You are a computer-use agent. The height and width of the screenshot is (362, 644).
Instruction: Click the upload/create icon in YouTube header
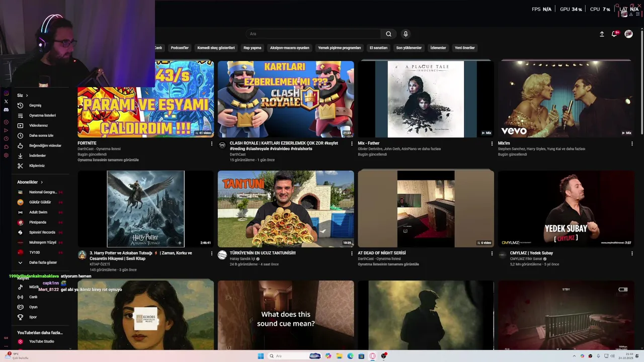point(602,34)
